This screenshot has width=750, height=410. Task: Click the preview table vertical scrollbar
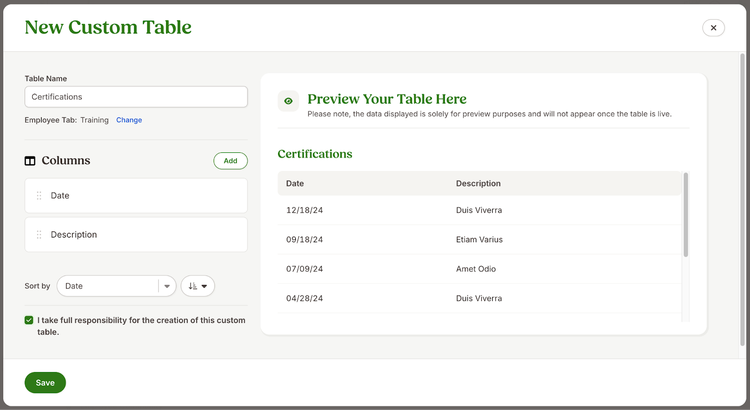click(x=685, y=215)
